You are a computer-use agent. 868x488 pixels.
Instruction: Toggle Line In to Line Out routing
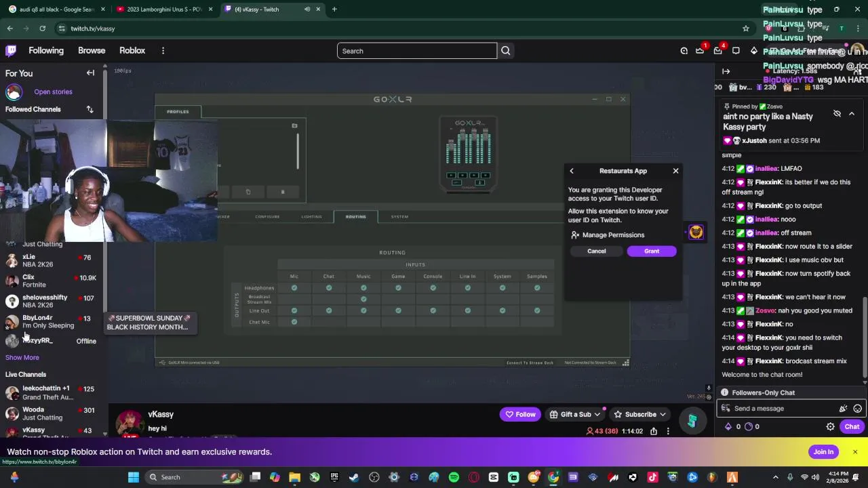pos(468,310)
